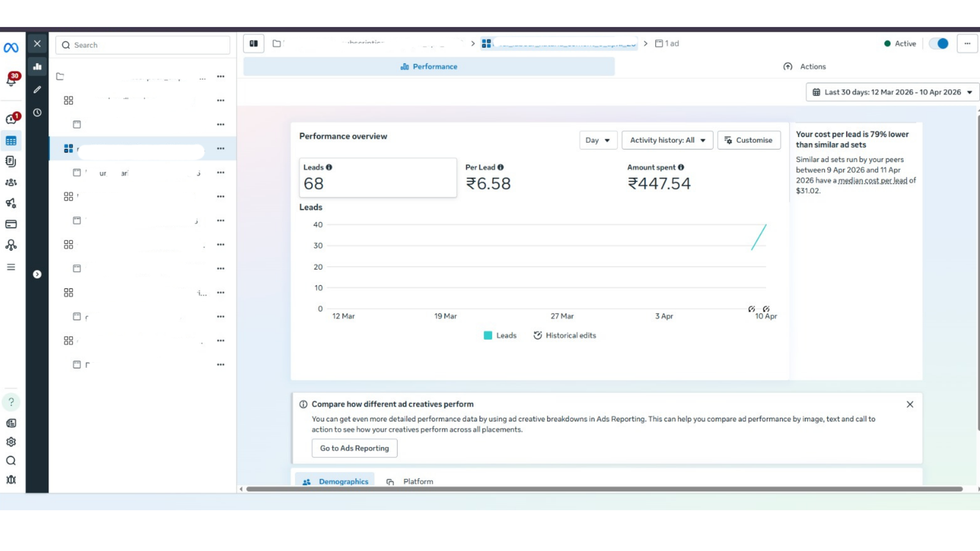The height and width of the screenshot is (551, 980).
Task: Toggle Historical edits in chart legend
Action: pos(565,335)
